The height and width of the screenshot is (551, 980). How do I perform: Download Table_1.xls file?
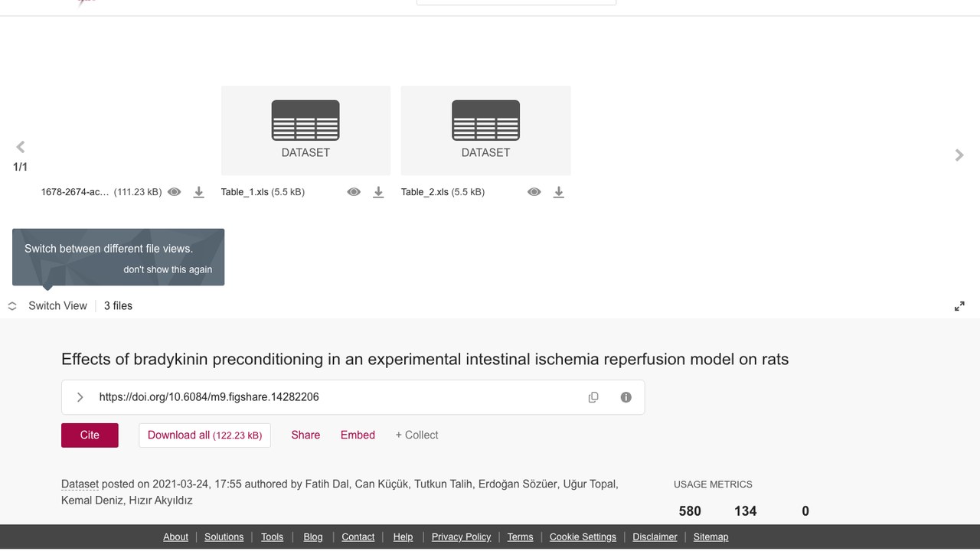(378, 192)
